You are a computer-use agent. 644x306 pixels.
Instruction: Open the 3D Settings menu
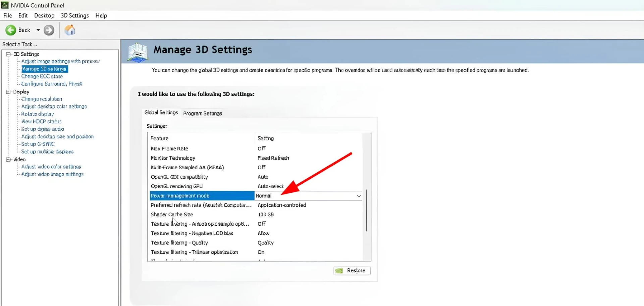[75, 15]
